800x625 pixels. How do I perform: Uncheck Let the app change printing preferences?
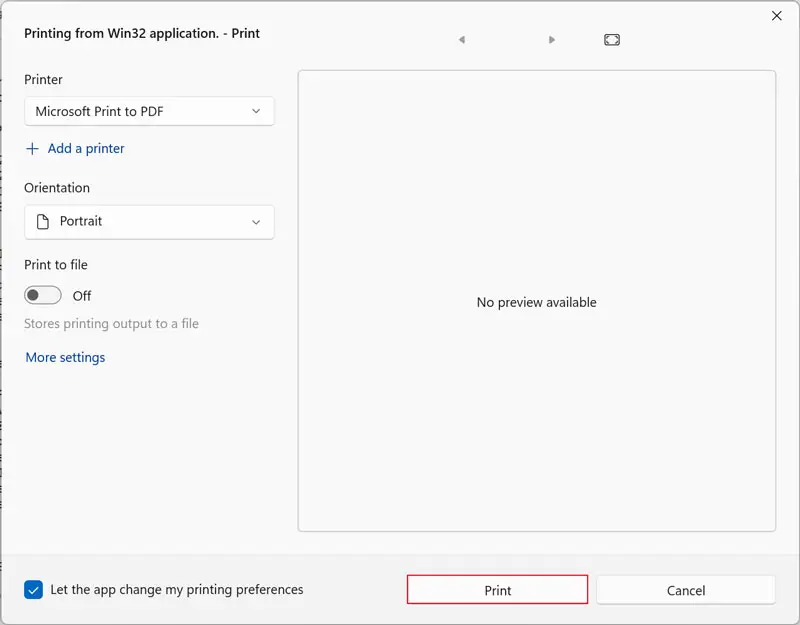[x=34, y=590]
